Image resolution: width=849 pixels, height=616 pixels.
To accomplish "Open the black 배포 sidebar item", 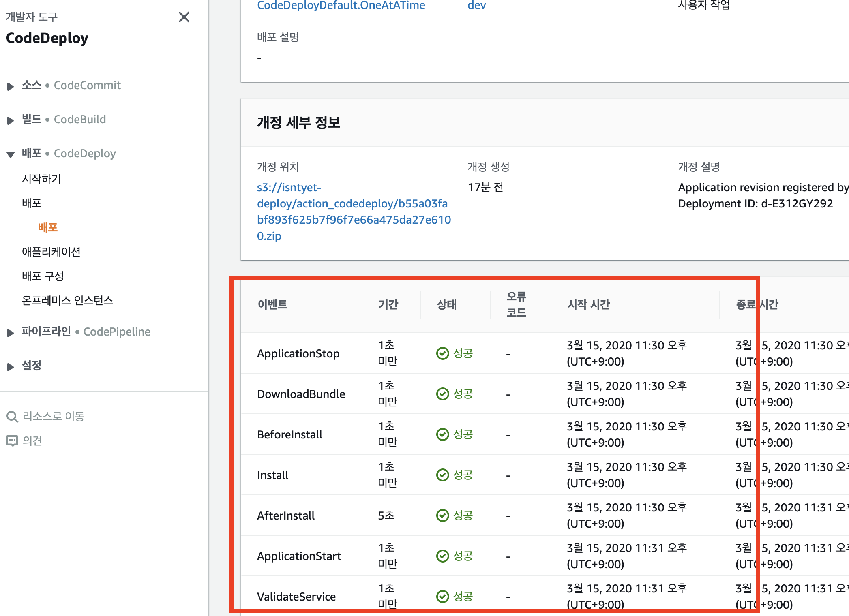I will [32, 203].
